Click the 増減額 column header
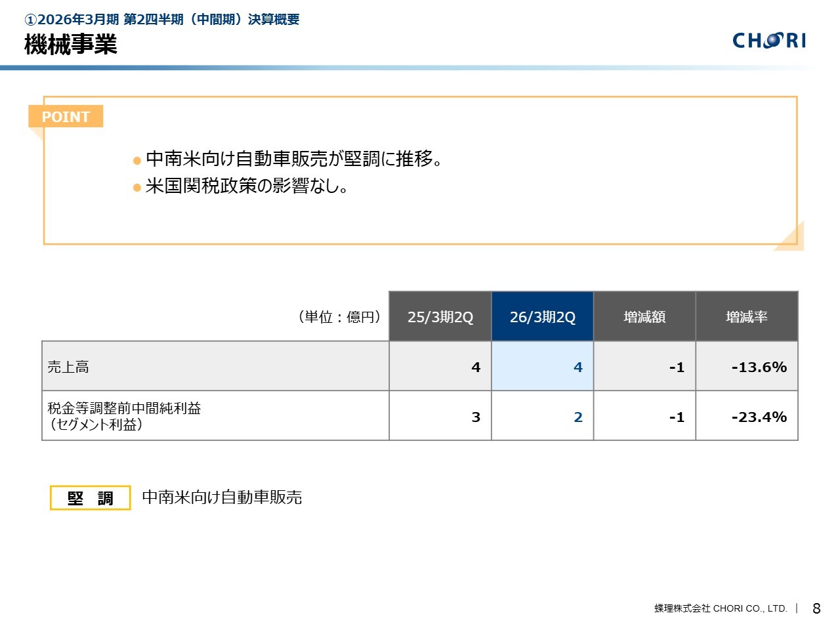840x630 pixels. [644, 317]
